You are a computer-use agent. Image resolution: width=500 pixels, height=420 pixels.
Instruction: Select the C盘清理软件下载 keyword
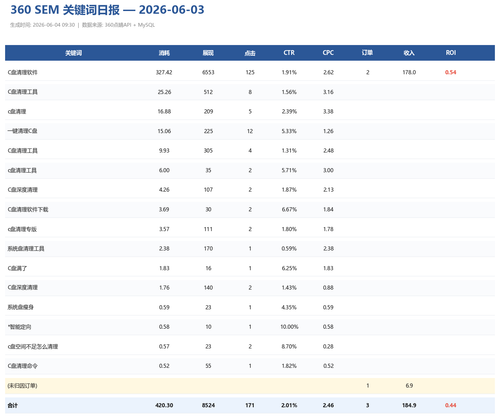click(28, 209)
